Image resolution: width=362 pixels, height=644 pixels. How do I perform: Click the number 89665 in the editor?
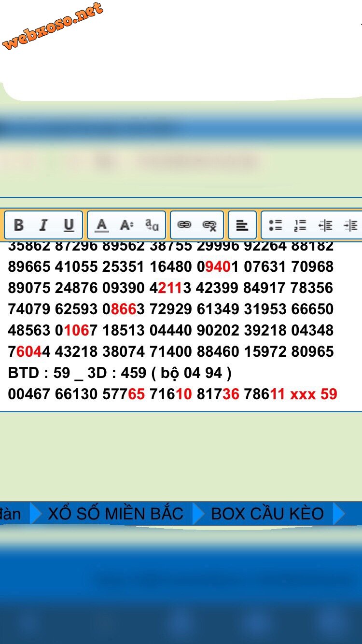[29, 266]
